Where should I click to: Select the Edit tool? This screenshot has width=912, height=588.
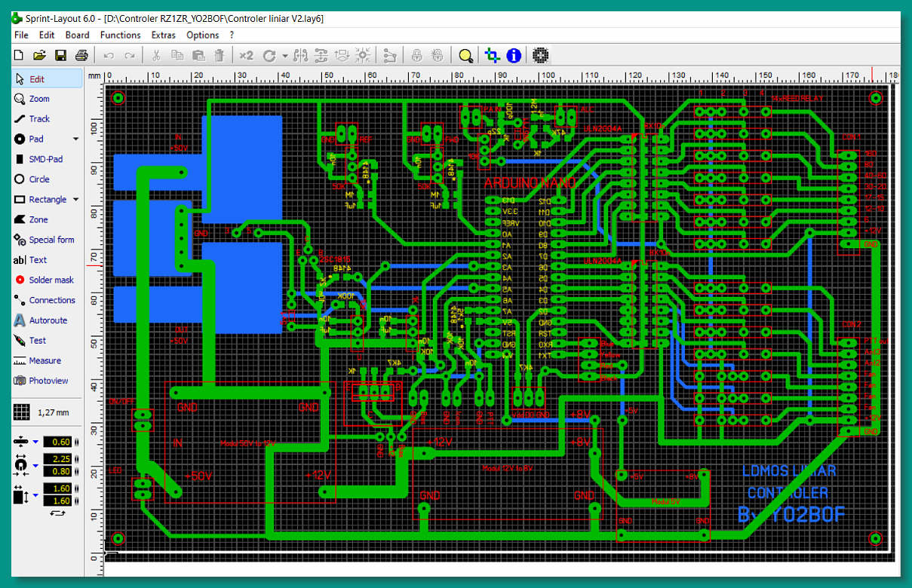(47, 78)
